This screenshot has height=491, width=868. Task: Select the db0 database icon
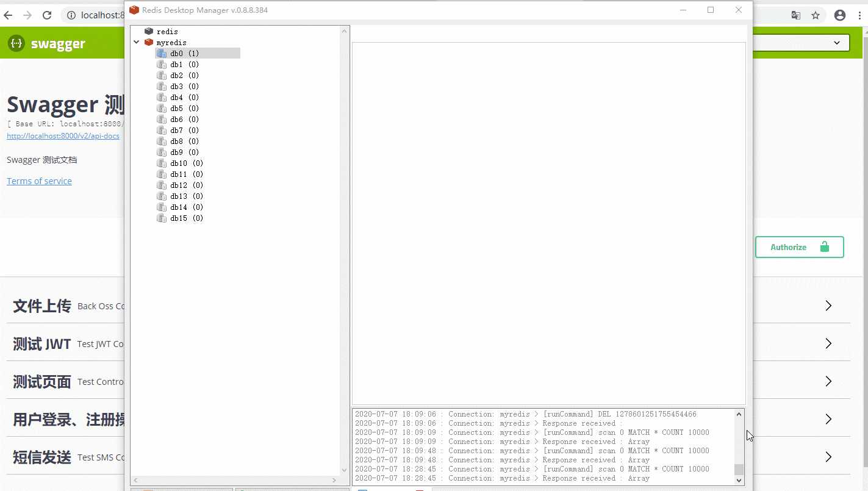coord(162,53)
